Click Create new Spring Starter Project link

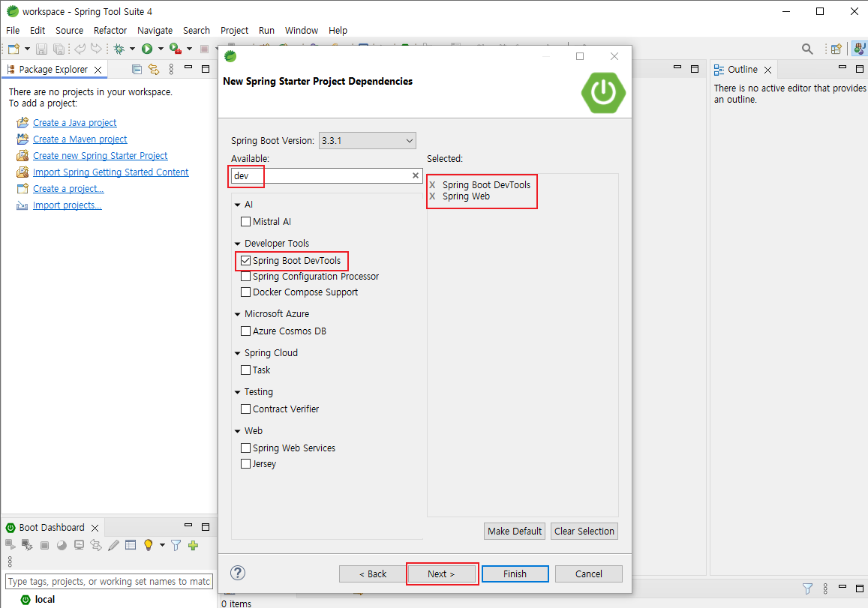click(101, 155)
